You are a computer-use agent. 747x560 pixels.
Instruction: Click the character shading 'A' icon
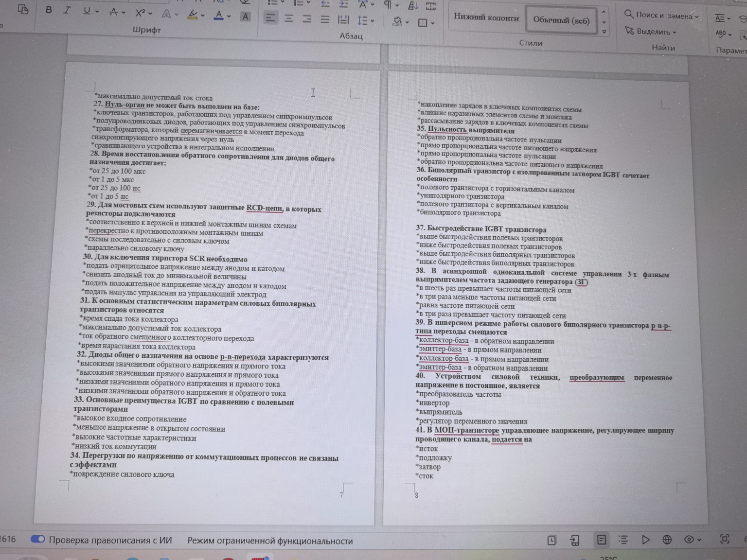[x=246, y=17]
